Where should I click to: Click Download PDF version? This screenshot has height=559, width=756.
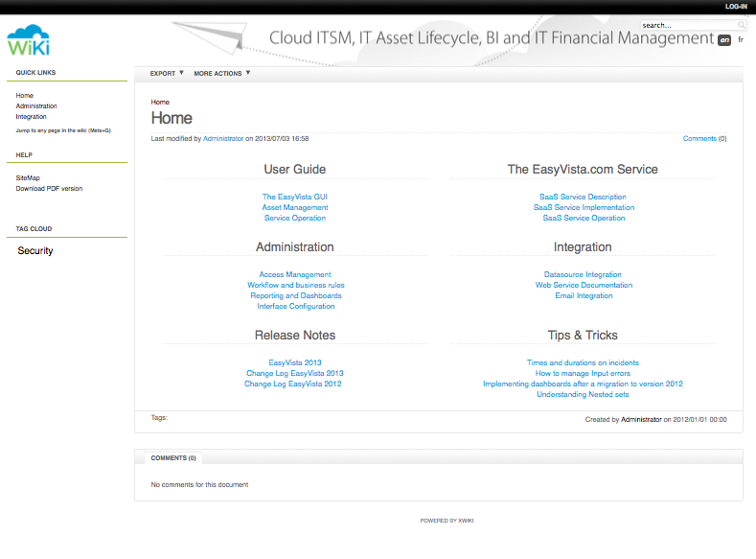coord(49,189)
